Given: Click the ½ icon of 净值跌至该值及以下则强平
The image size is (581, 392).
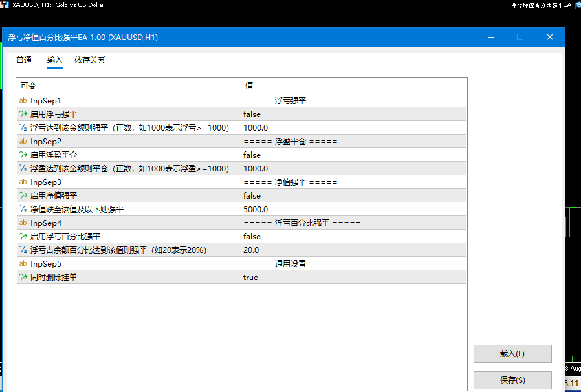Looking at the screenshot, I should [23, 210].
